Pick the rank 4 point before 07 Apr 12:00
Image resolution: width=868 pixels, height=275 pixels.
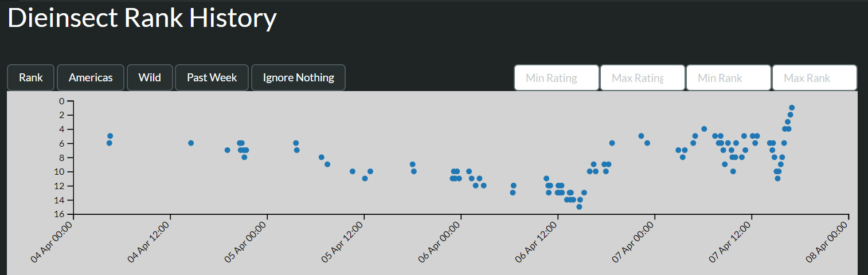coord(704,129)
